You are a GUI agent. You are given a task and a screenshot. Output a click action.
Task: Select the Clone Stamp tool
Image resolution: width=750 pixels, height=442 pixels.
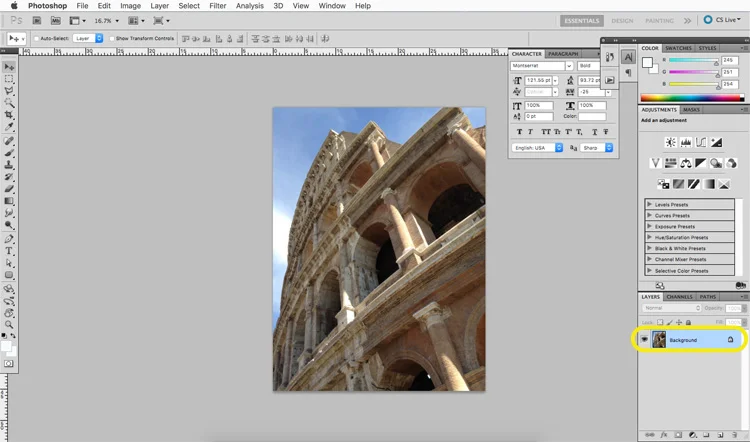pyautogui.click(x=9, y=165)
